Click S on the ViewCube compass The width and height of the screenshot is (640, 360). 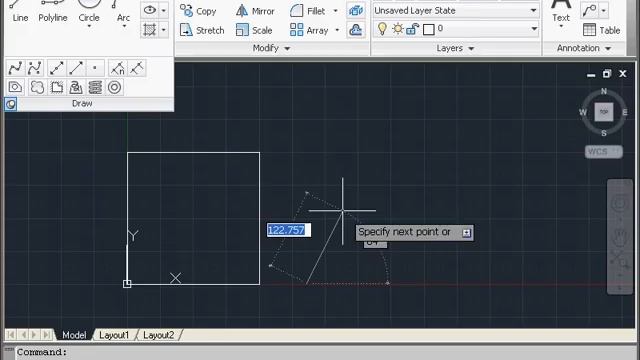coord(604,133)
